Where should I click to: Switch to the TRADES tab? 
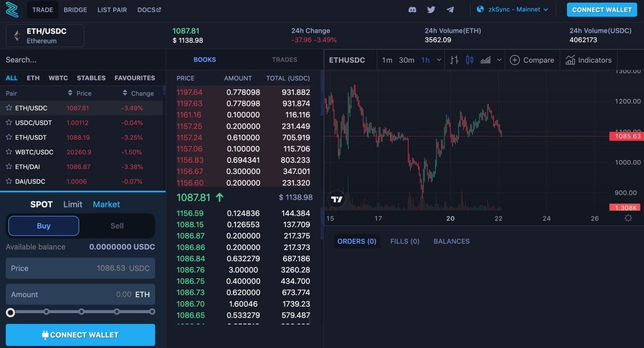284,59
